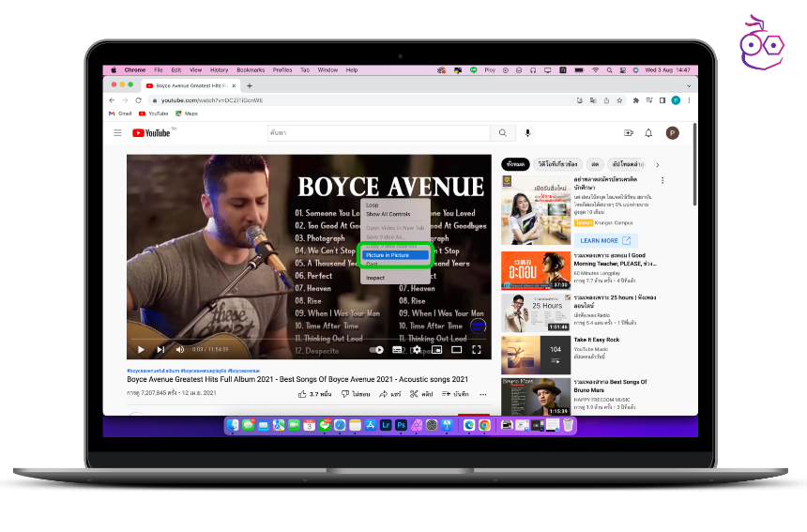Select Loop in the video context menu
This screenshot has width=807, height=532.
point(373,205)
